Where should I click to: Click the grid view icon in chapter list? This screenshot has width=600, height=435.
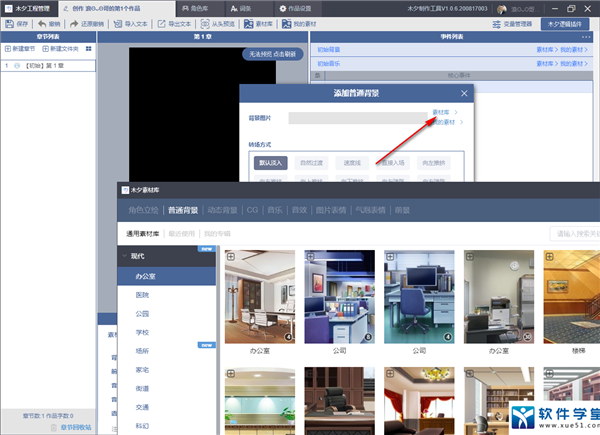(x=89, y=49)
